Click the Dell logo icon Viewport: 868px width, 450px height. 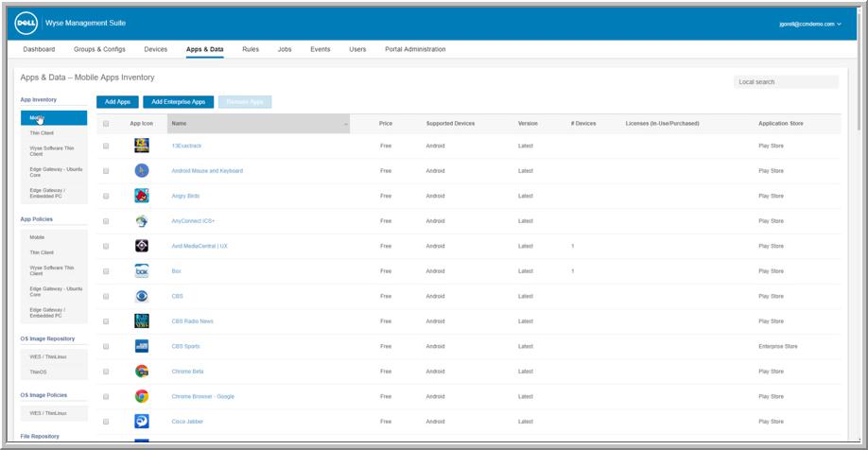(x=26, y=24)
